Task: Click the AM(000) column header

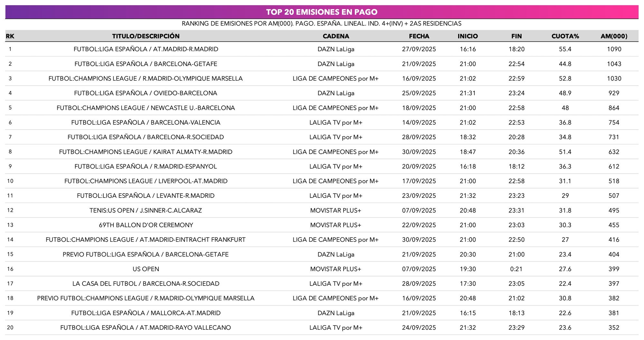Action: [614, 36]
